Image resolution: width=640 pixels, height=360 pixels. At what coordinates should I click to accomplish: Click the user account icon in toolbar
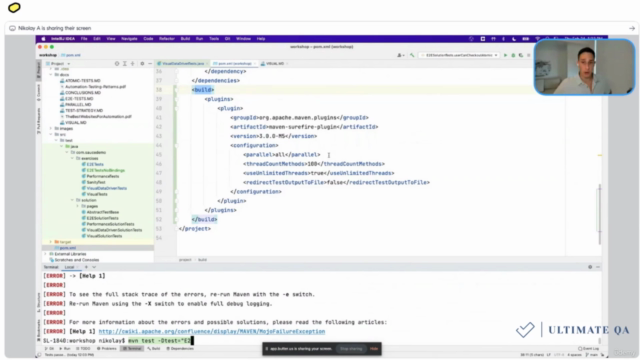pyautogui.click(x=400, y=55)
